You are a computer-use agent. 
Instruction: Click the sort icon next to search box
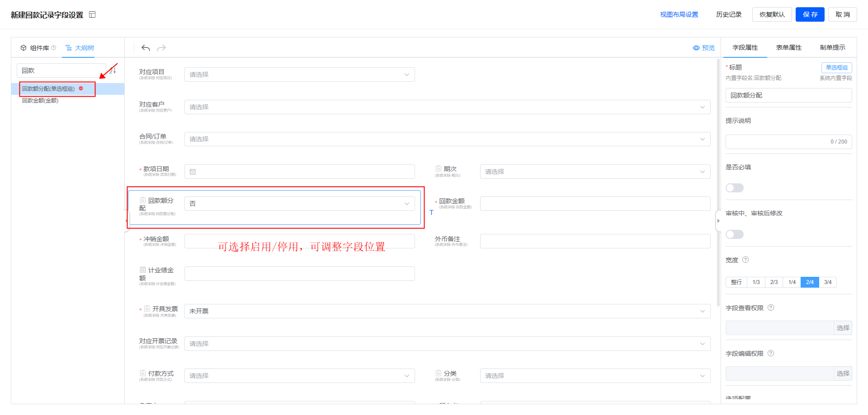click(x=113, y=70)
